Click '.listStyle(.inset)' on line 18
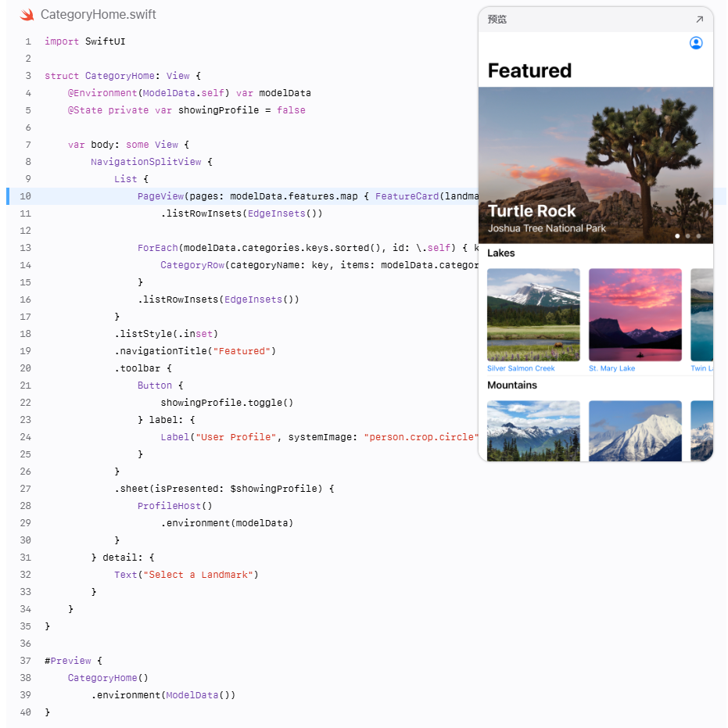Image resolution: width=728 pixels, height=728 pixels. click(x=167, y=334)
